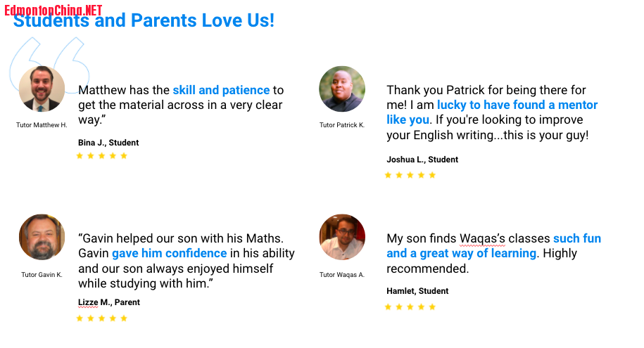Click 'lucky to have found a mentor' text

click(x=517, y=105)
